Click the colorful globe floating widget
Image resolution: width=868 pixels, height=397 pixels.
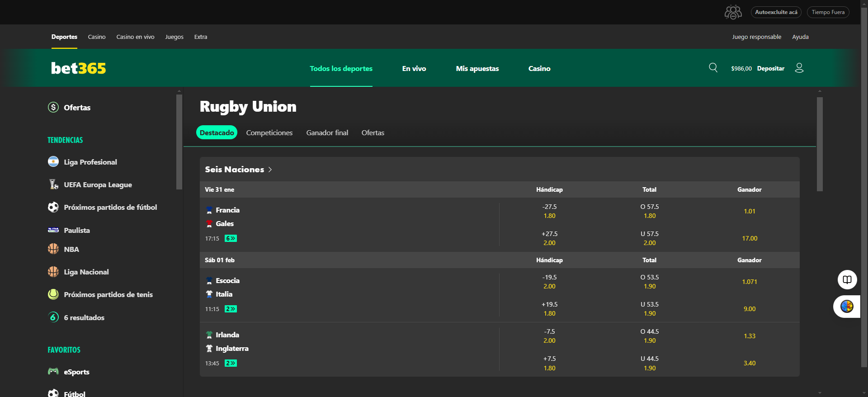tap(847, 307)
